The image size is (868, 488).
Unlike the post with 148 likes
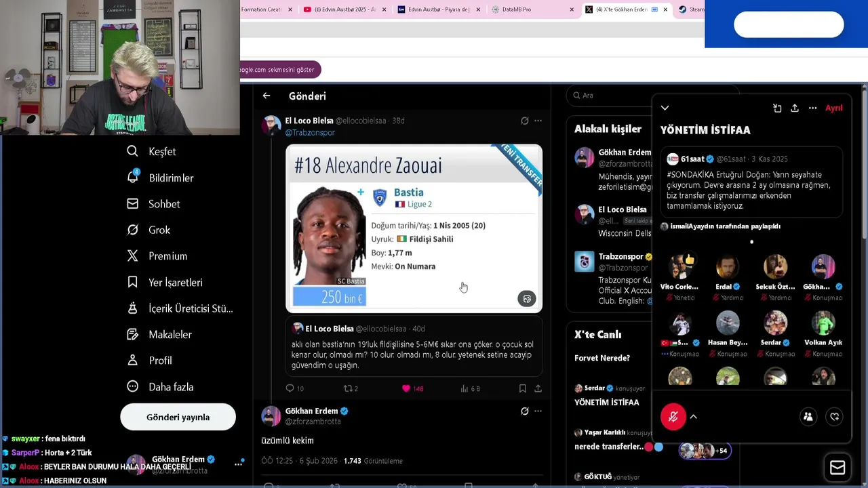pyautogui.click(x=412, y=388)
